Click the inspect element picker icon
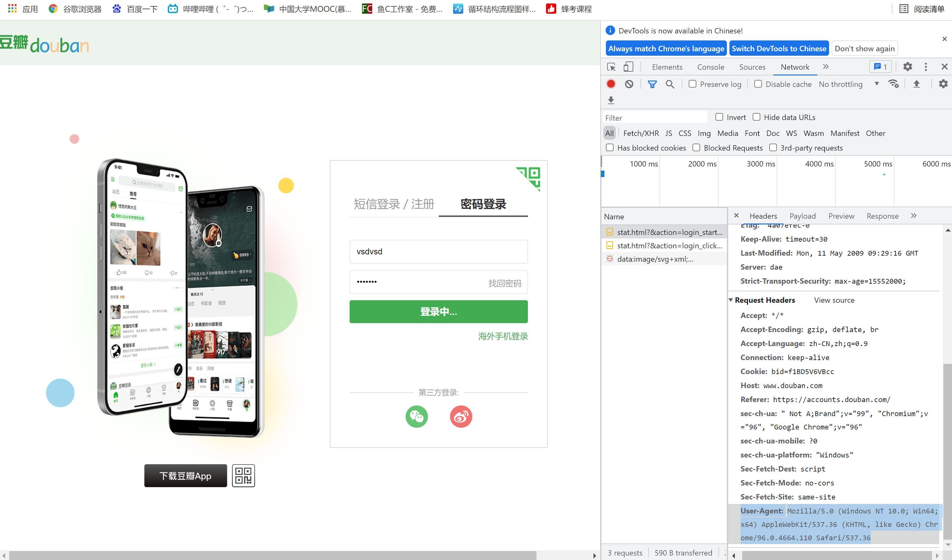This screenshot has height=560, width=952. coord(611,67)
